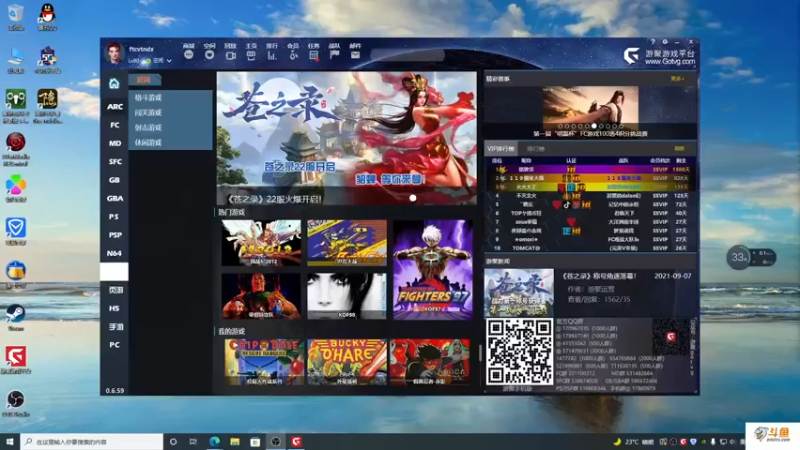Open the 邮件 mail envelope icon
Screen dimensions: 800x450
pyautogui.click(x=355, y=55)
